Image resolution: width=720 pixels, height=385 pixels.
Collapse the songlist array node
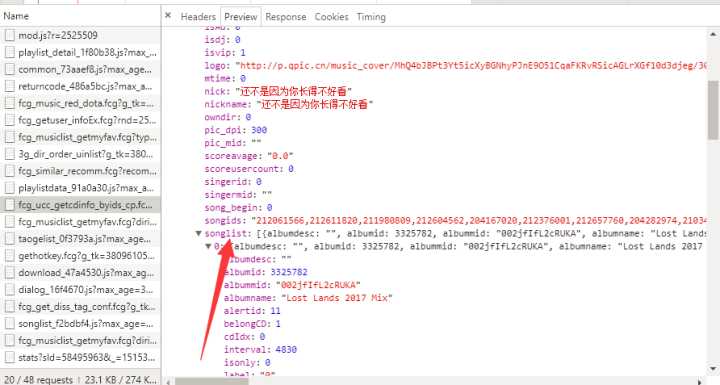198,233
